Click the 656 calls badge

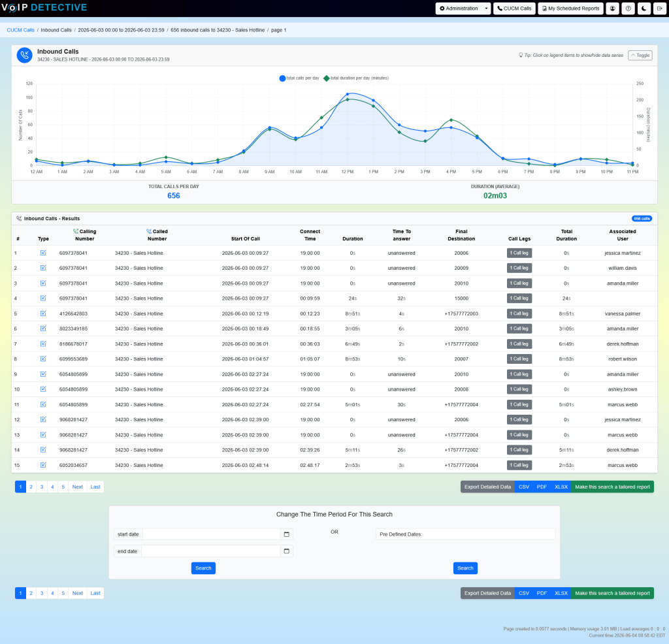(642, 218)
